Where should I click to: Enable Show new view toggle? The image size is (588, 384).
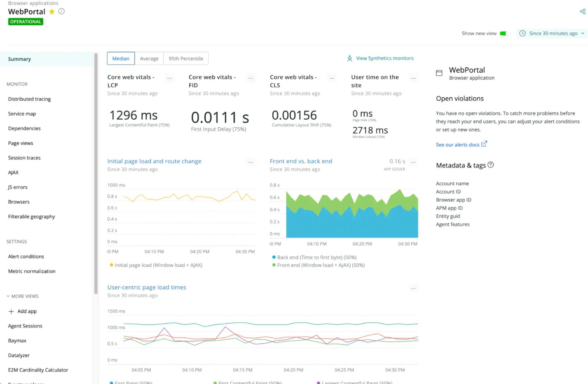(x=505, y=33)
